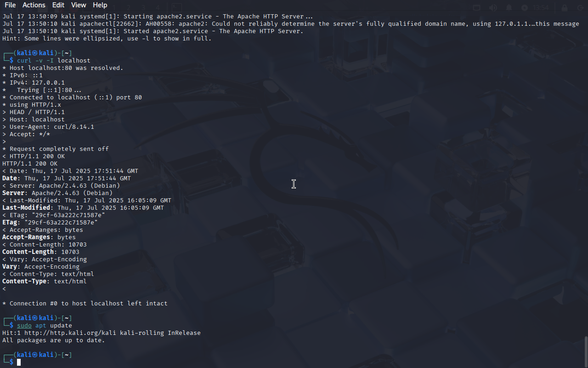Click the 'sudo apt update' command text
Viewport: 588px width, 368px height.
[45, 325]
